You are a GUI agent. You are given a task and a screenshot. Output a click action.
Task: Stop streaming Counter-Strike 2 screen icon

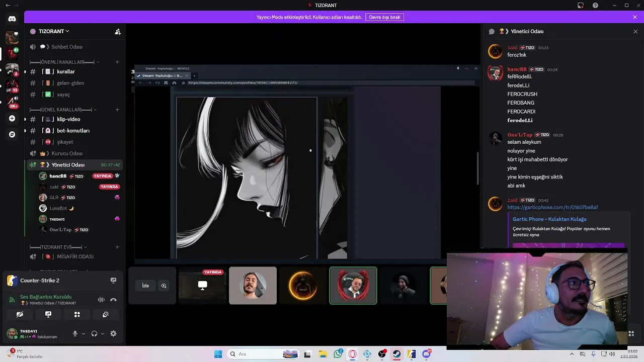(x=113, y=281)
